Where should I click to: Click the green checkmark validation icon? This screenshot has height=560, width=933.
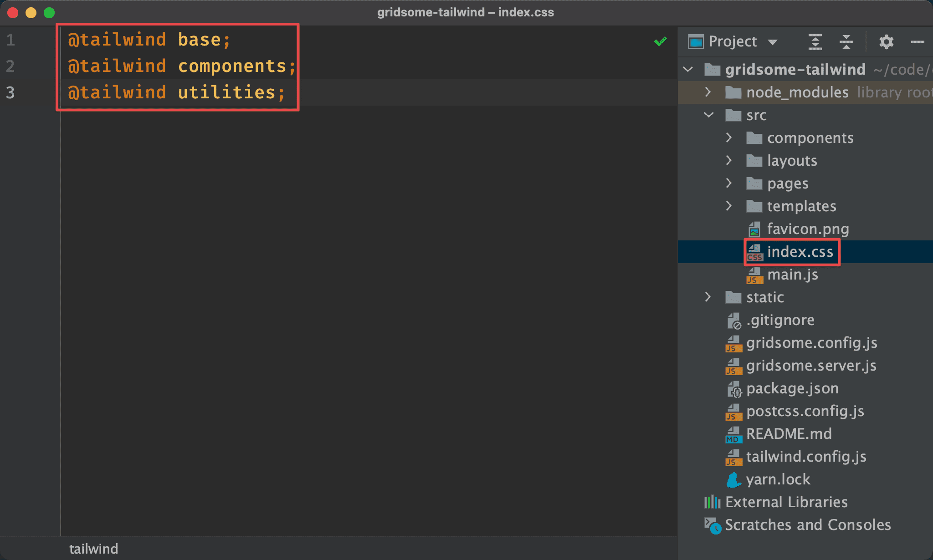click(x=661, y=41)
